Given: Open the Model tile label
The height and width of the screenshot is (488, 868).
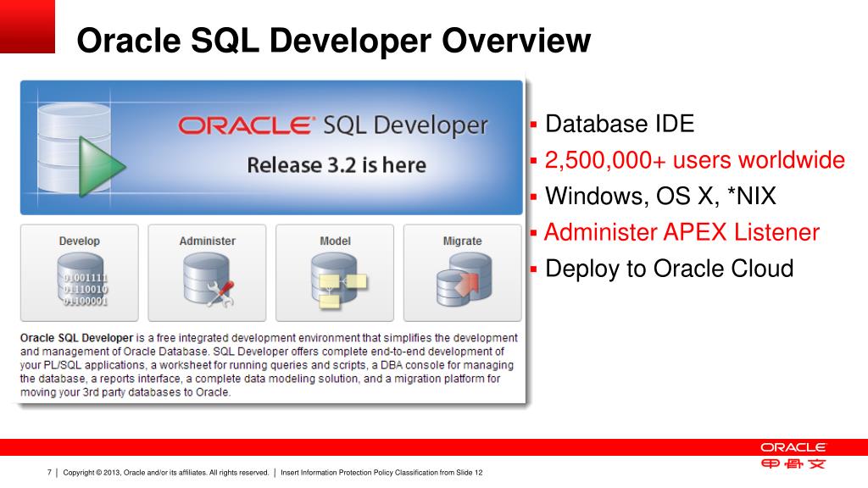Looking at the screenshot, I should click(x=335, y=241).
